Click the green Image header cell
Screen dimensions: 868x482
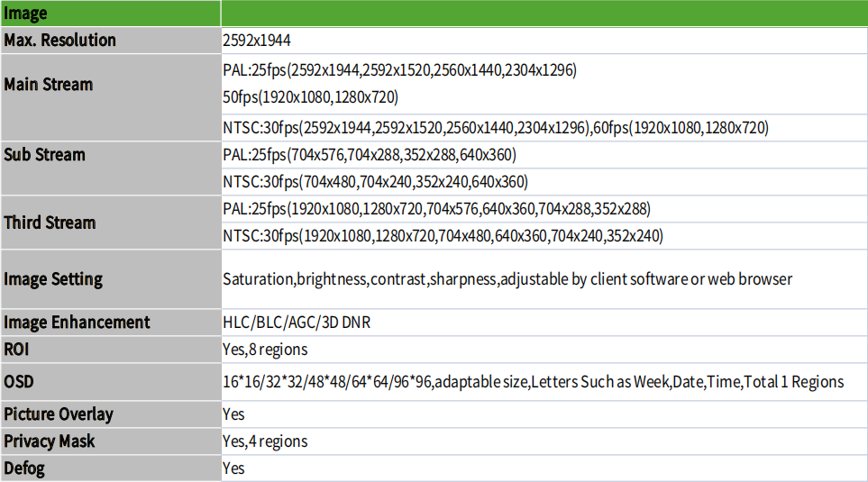(111, 14)
